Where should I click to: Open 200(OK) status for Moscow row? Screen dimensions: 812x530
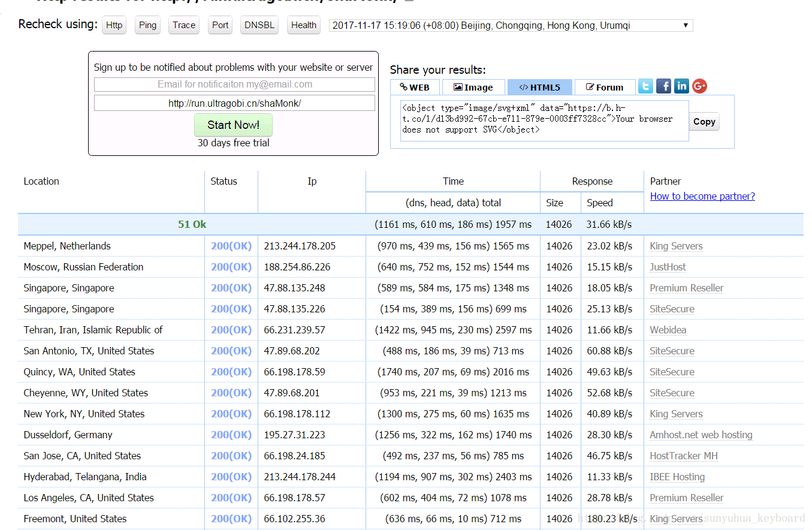tap(231, 267)
